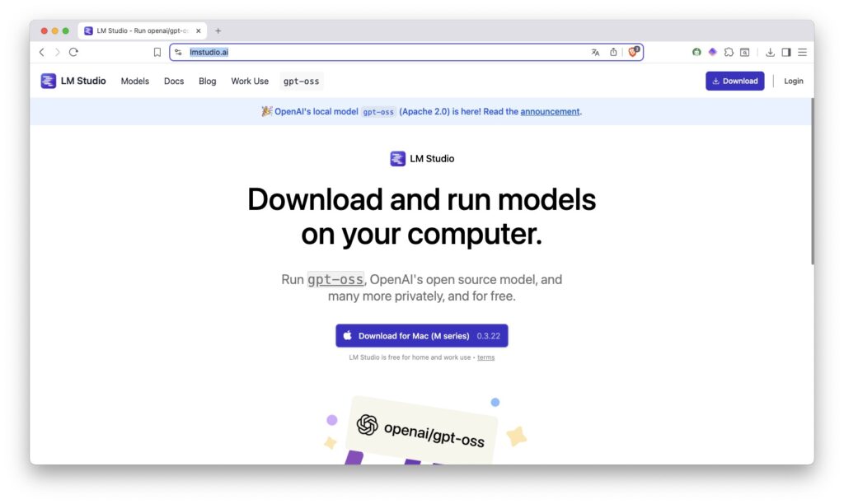Click the address bar showing lmstudio.ai
The height and width of the screenshot is (504, 844).
406,52
